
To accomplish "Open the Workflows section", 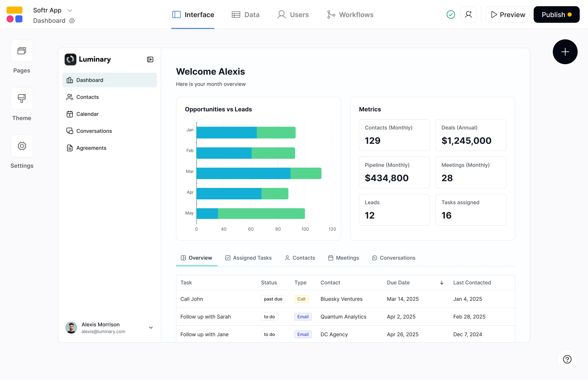I will tap(350, 14).
